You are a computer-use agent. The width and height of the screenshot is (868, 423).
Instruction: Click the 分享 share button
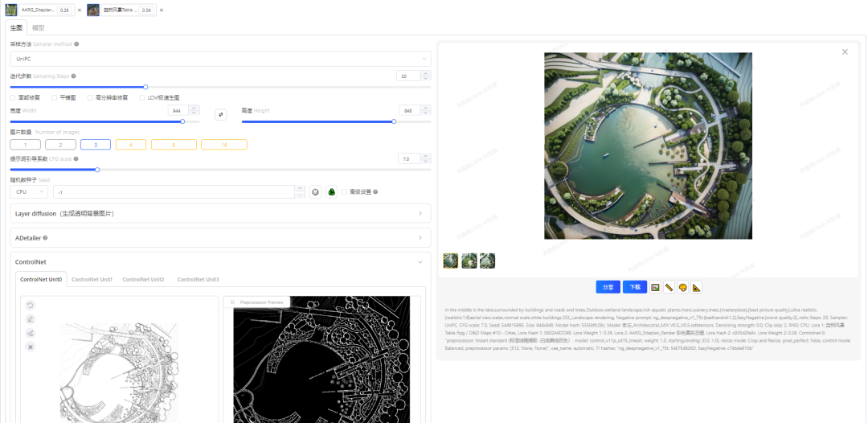608,287
